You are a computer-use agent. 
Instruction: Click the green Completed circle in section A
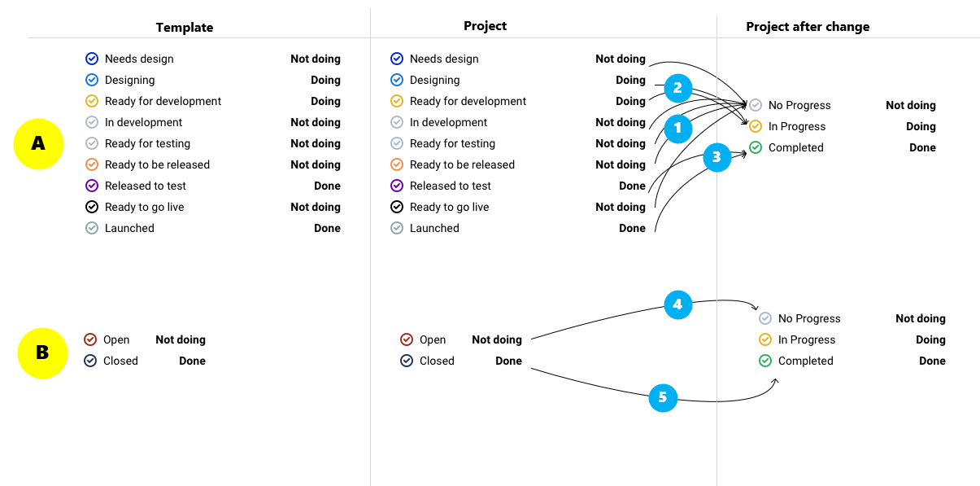click(756, 147)
